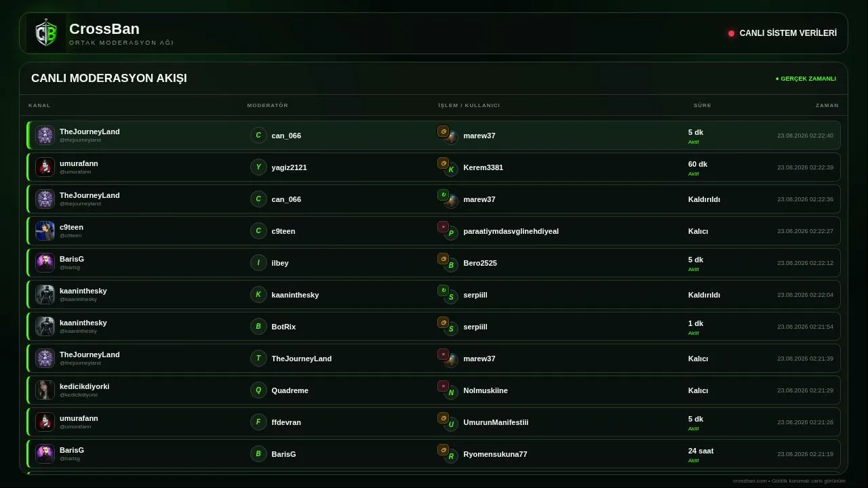Click the timeout icon beside Ryomensukuna77

click(443, 450)
